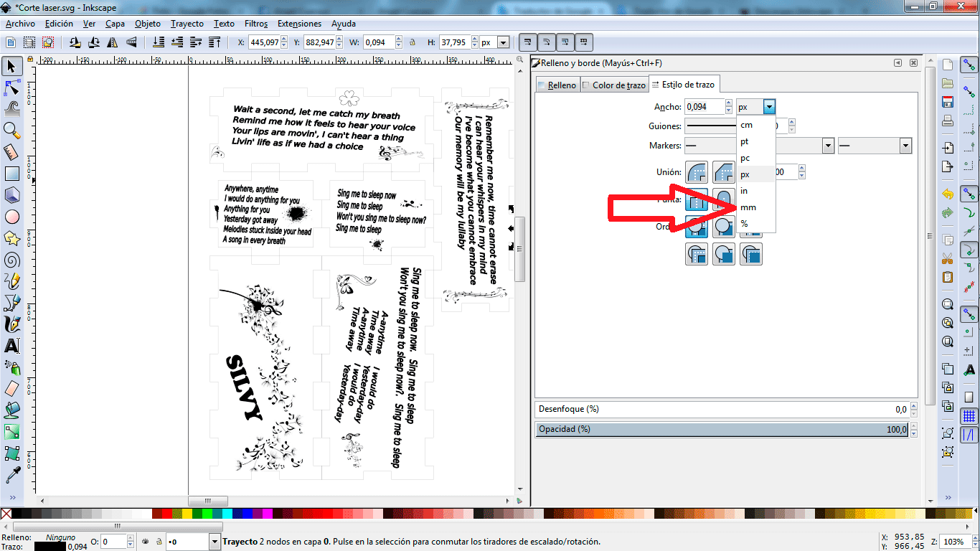Image resolution: width=980 pixels, height=551 pixels.
Task: Choose pt from the unit list
Action: click(x=756, y=141)
